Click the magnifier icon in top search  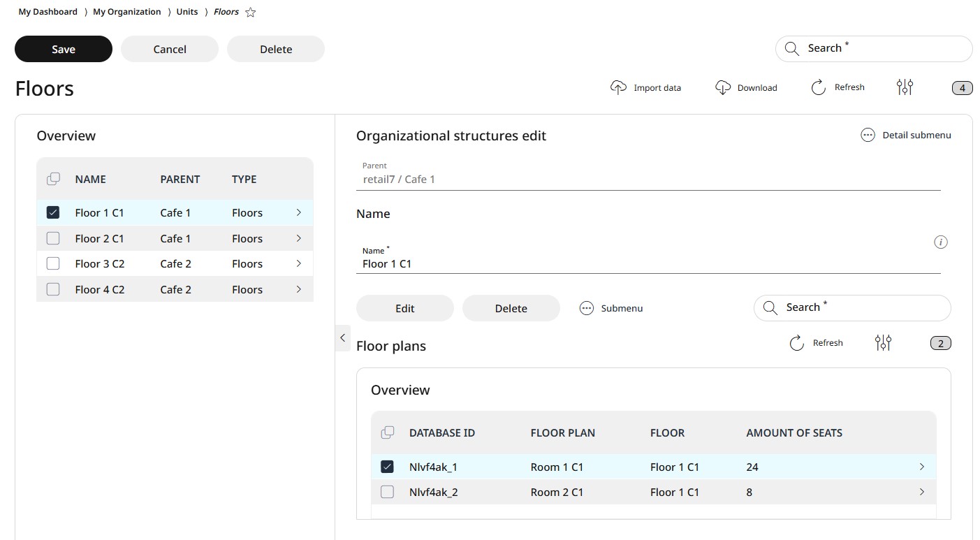point(791,49)
